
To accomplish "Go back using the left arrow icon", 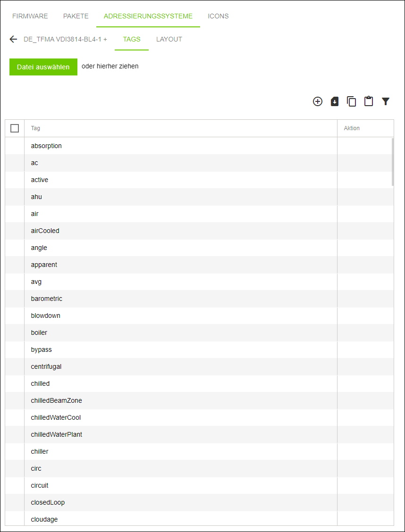I will click(x=13, y=39).
